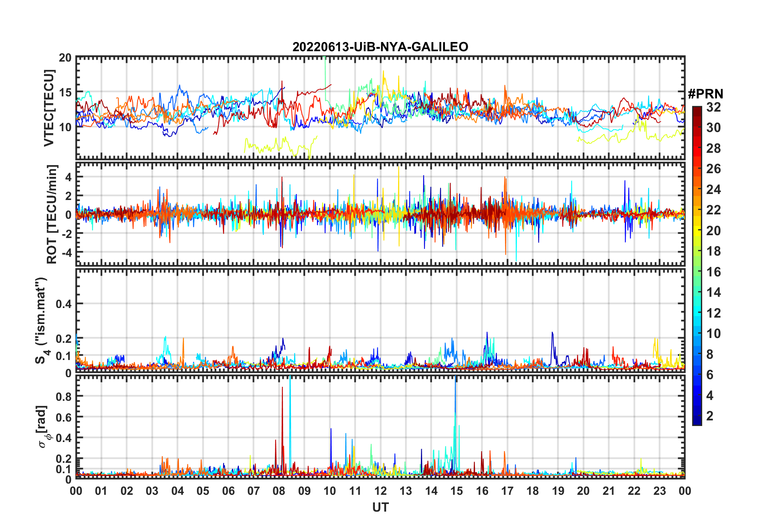Select colorbar tick label "32"
The height and width of the screenshot is (532, 761).
point(714,107)
